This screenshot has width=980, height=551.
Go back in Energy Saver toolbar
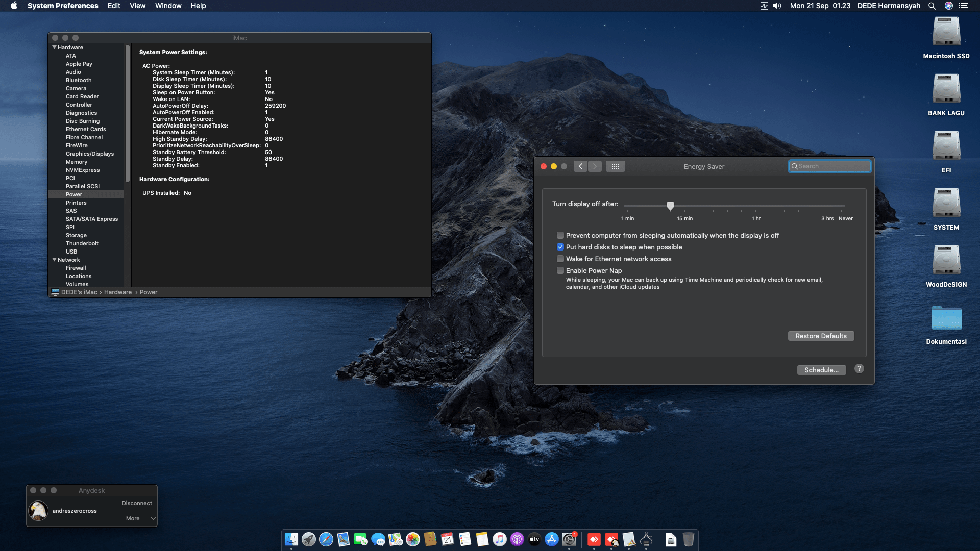(x=580, y=166)
